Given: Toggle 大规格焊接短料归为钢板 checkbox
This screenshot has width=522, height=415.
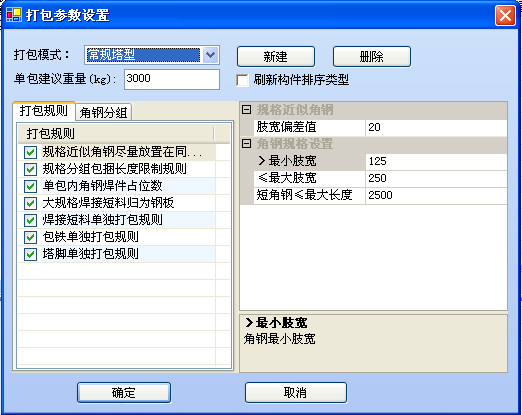Looking at the screenshot, I should click(30, 203).
